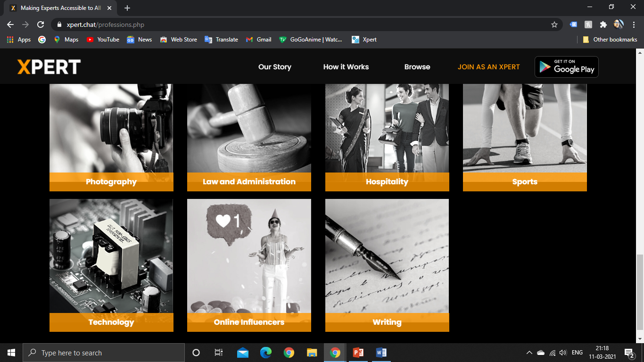Select Browse in the navigation bar

tap(417, 67)
